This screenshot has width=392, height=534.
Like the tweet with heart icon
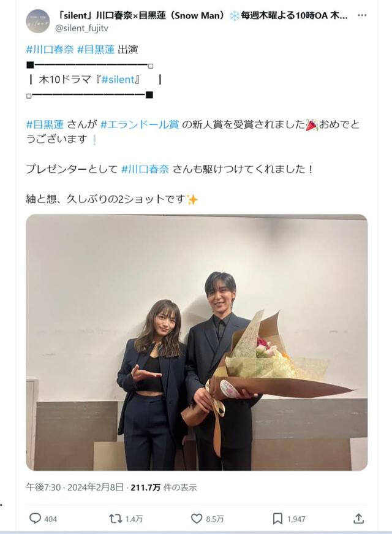point(197,519)
